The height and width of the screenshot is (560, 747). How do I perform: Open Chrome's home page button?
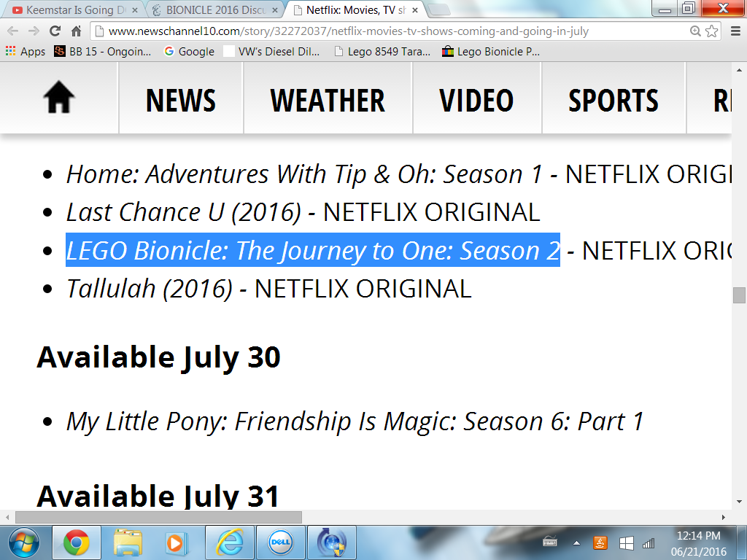pyautogui.click(x=76, y=31)
